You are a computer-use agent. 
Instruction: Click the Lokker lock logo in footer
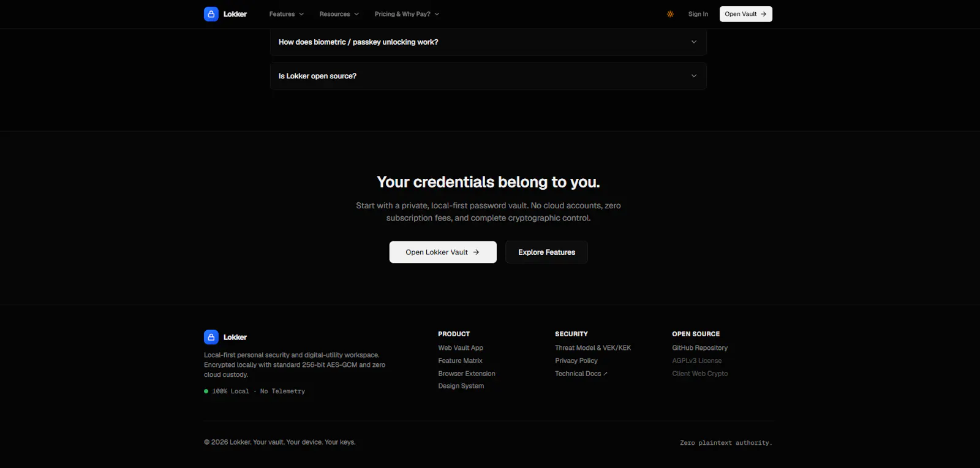click(x=211, y=337)
